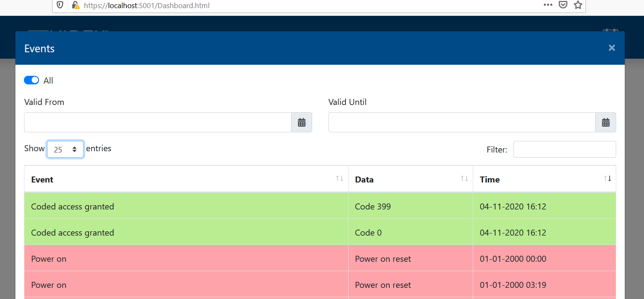Bookmark this page with the star icon

(x=578, y=5)
